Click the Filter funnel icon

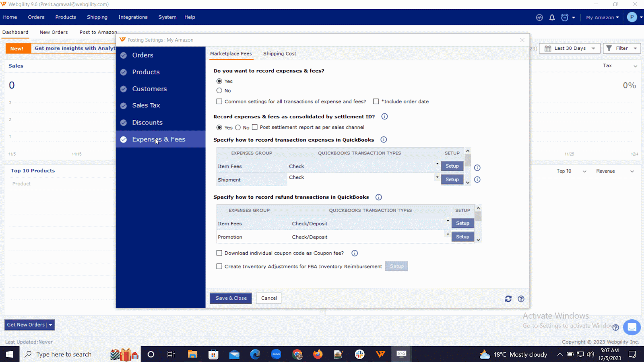(609, 48)
